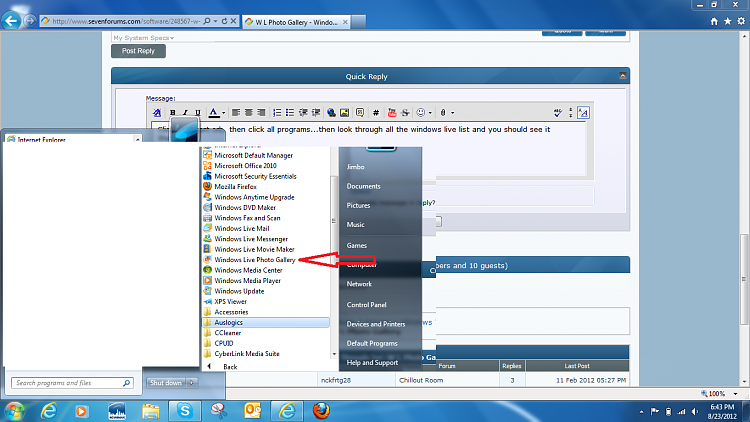The width and height of the screenshot is (750, 422).
Task: Click the decrease indent icon
Action: (x=303, y=112)
